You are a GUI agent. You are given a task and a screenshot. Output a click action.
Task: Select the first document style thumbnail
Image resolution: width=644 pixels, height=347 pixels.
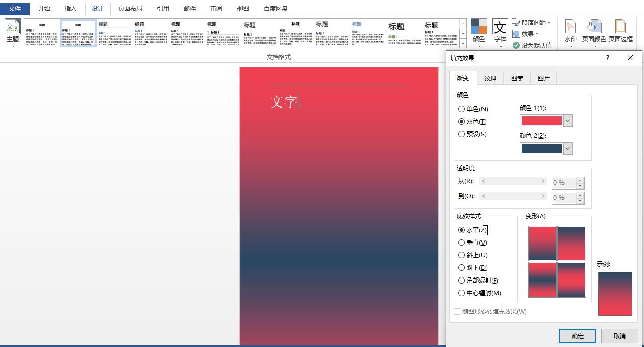tap(42, 34)
